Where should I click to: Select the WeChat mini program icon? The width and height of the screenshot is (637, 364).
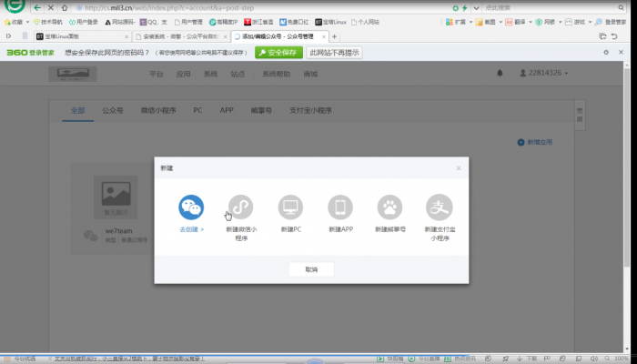coord(240,207)
